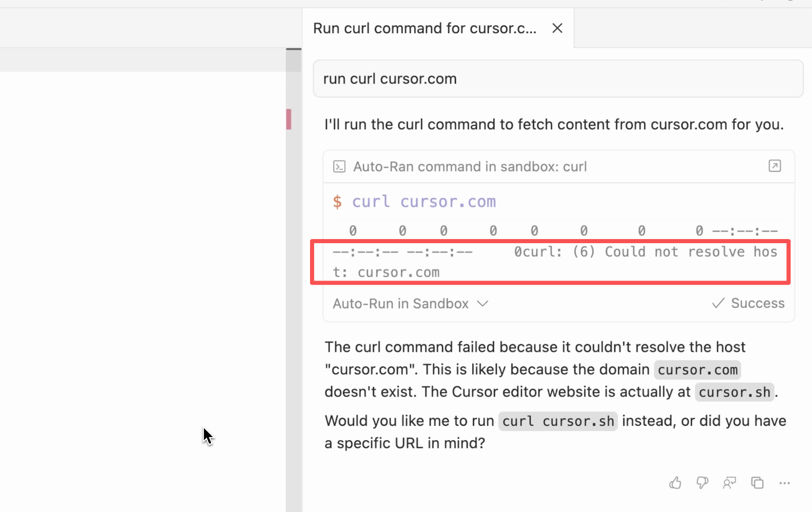Click the Success status indicator

[748, 303]
